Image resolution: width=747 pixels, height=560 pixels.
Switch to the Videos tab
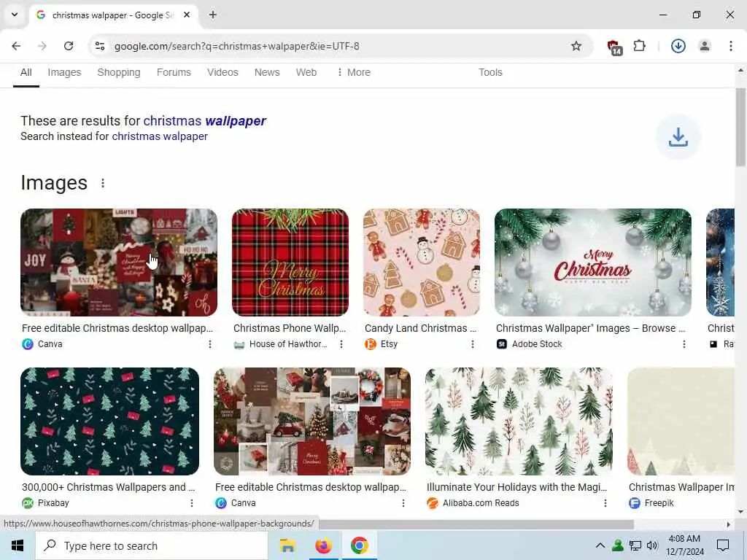pos(222,72)
